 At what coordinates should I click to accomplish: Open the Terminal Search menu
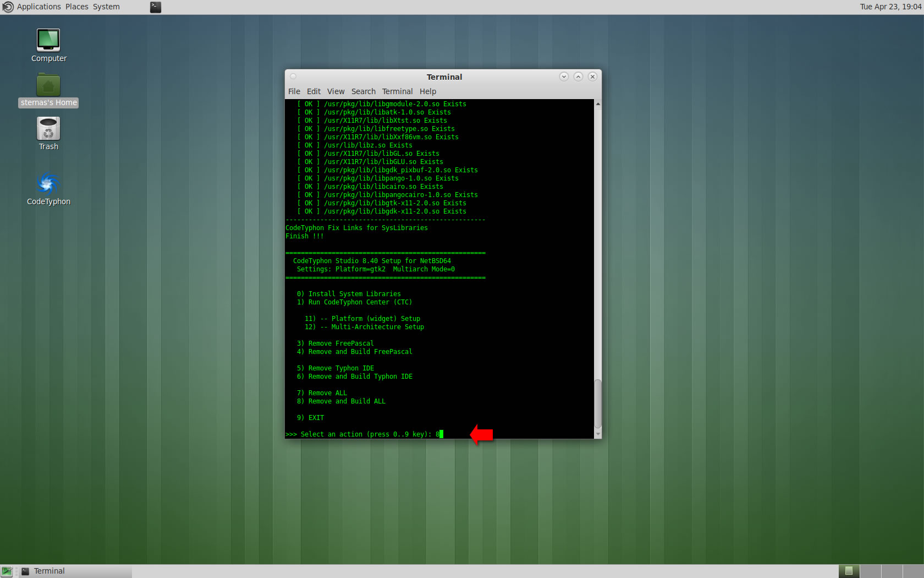[364, 91]
